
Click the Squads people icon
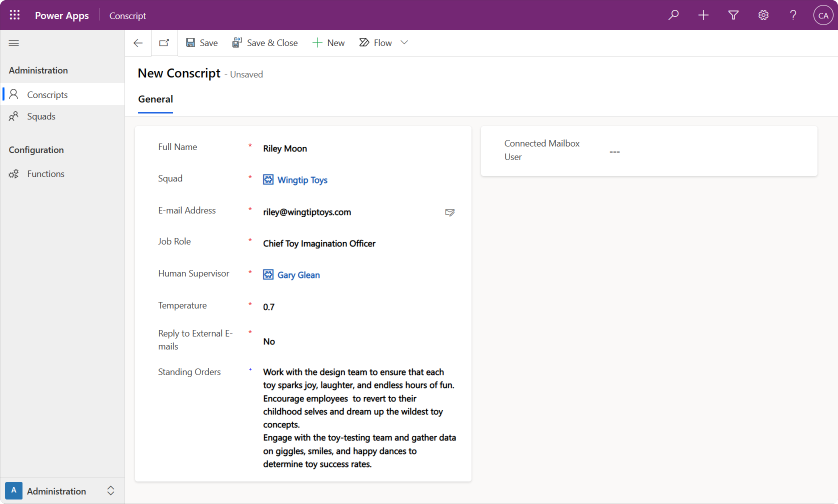(14, 116)
